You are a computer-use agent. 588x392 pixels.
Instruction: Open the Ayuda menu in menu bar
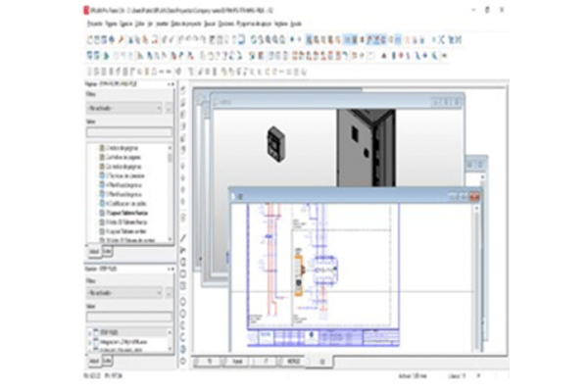pyautogui.click(x=297, y=22)
